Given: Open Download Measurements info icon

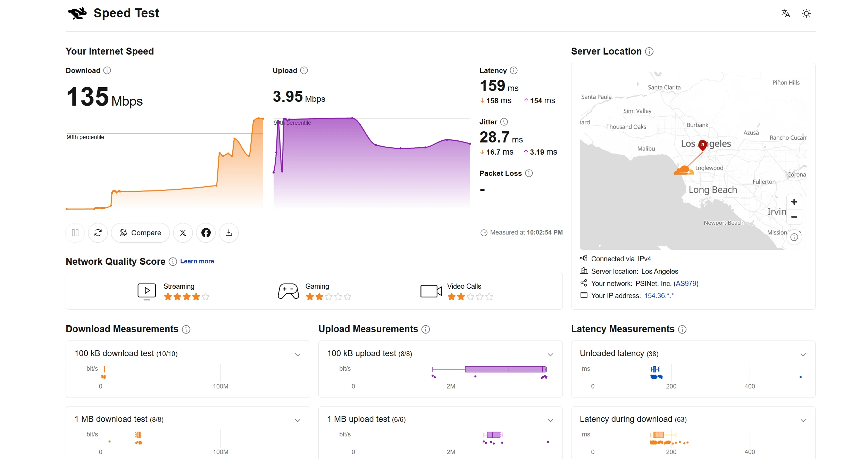Looking at the screenshot, I should [186, 329].
